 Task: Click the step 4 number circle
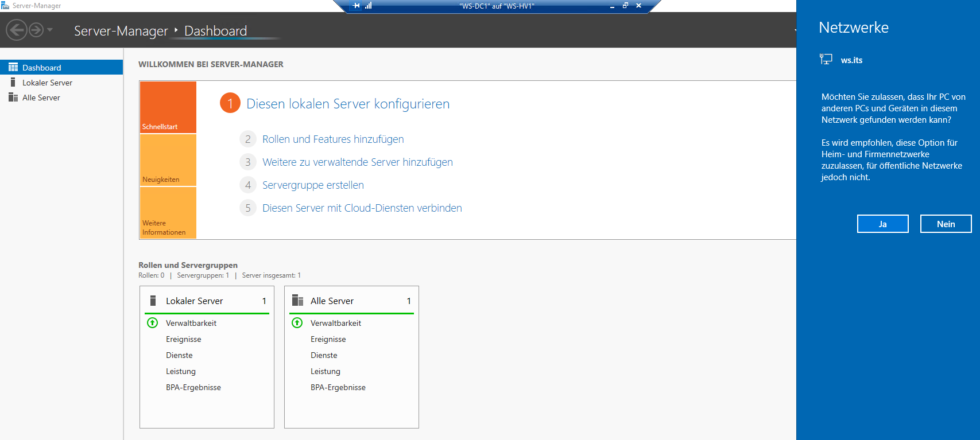point(248,185)
